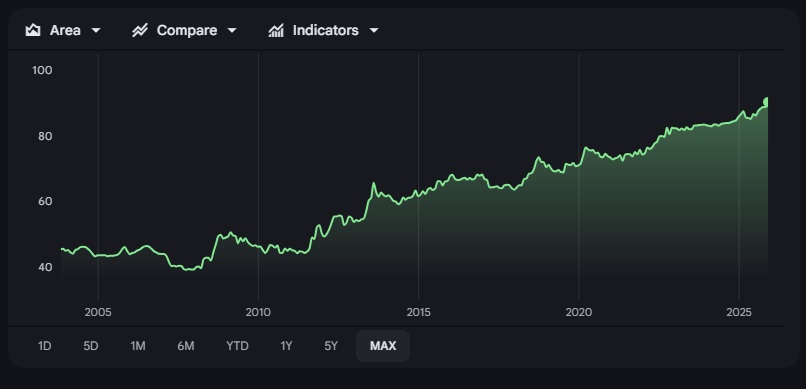Click the 100 y-axis value
Screen dimensions: 806x389
tap(42, 70)
